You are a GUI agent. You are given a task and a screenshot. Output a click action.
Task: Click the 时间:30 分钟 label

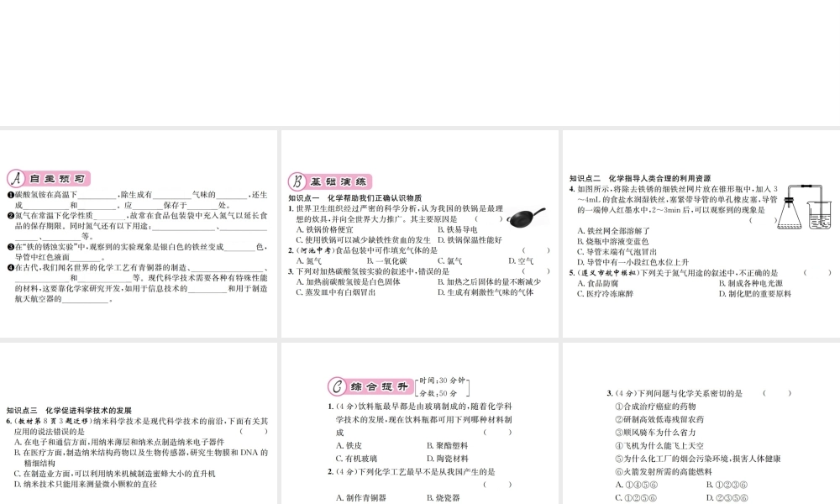(442, 381)
